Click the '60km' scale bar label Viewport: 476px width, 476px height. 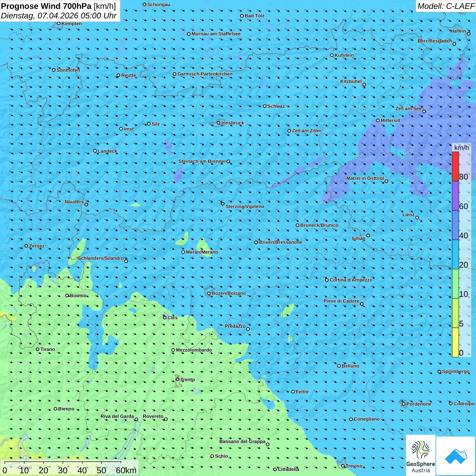[x=126, y=471]
